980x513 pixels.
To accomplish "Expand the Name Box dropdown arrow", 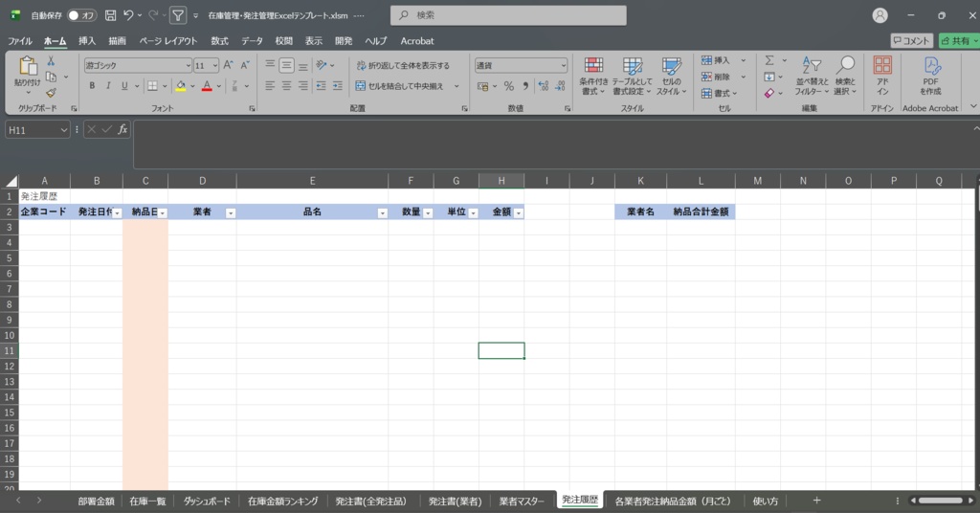I will (x=64, y=130).
